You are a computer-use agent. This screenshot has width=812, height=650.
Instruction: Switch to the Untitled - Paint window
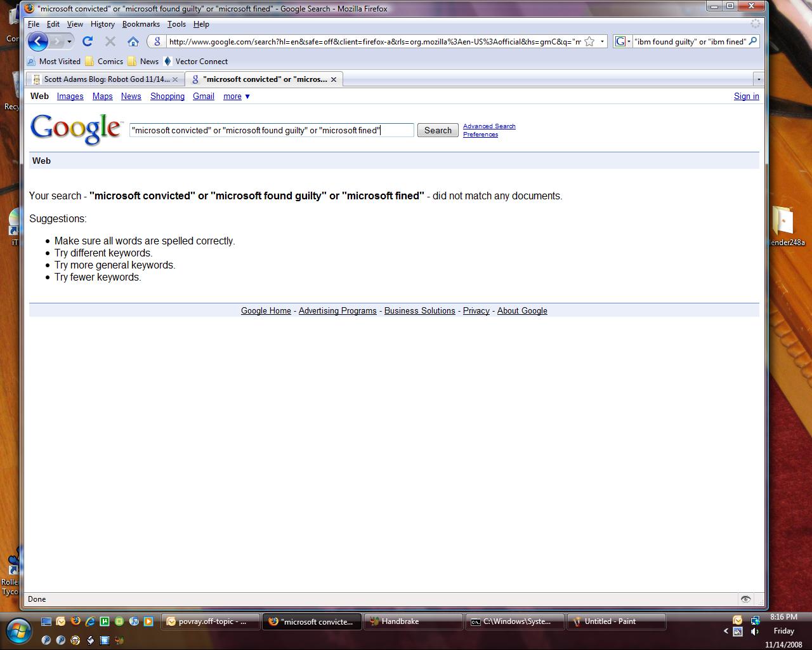617,621
